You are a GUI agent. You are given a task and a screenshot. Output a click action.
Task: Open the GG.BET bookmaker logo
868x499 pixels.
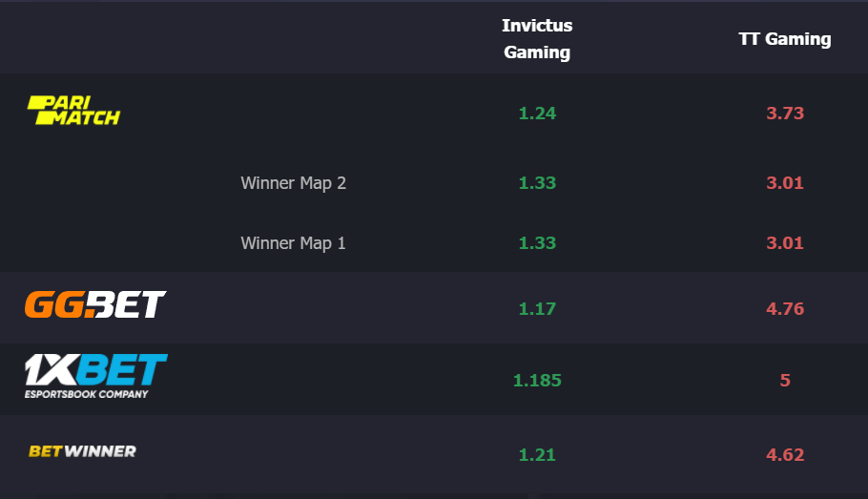[x=95, y=304]
